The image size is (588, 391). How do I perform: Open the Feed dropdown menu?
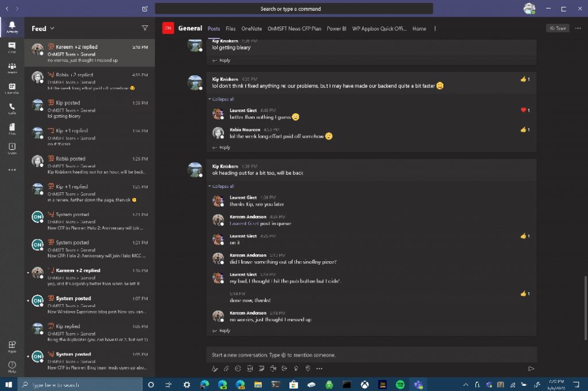pyautogui.click(x=43, y=28)
